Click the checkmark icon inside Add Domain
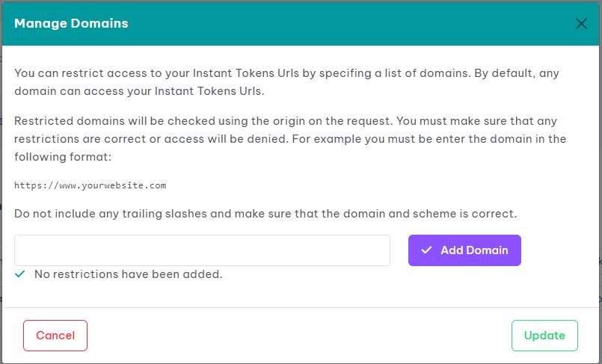602x364 pixels. [426, 250]
